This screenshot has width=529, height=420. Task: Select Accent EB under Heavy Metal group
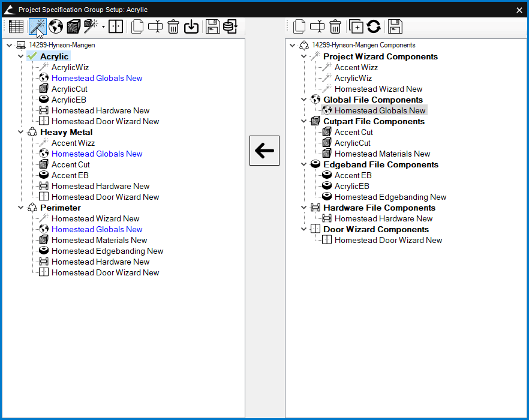tap(70, 175)
